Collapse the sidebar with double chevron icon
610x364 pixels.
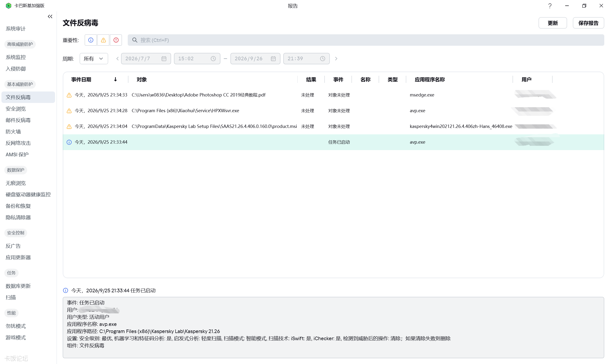click(50, 16)
